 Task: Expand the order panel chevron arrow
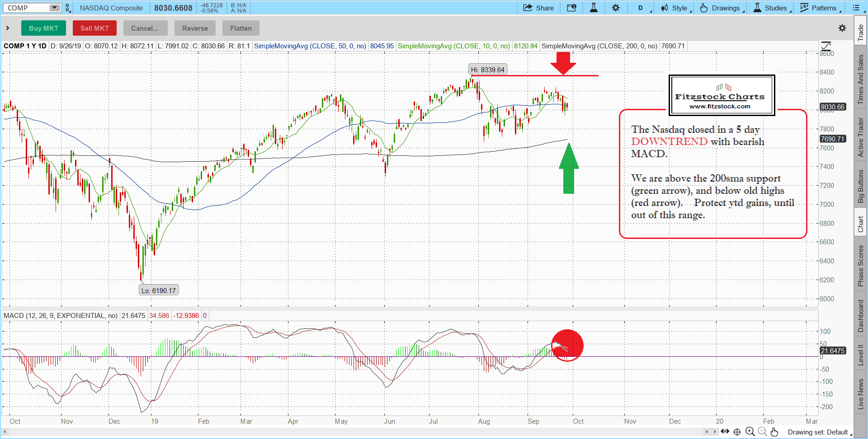[8, 28]
